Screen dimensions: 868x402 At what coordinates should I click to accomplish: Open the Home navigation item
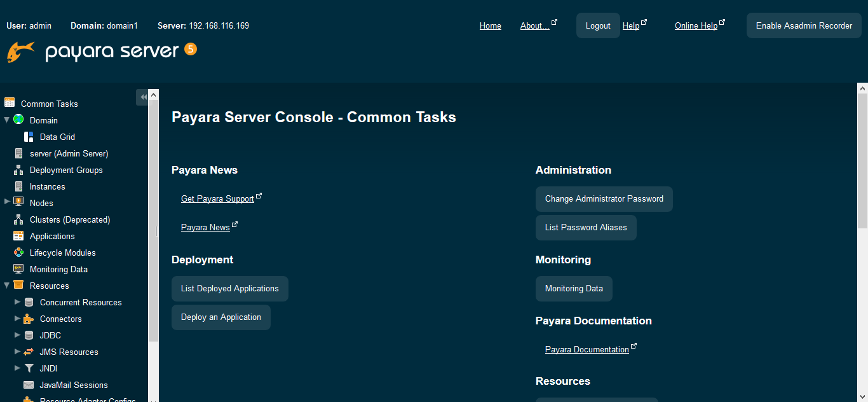tap(490, 25)
